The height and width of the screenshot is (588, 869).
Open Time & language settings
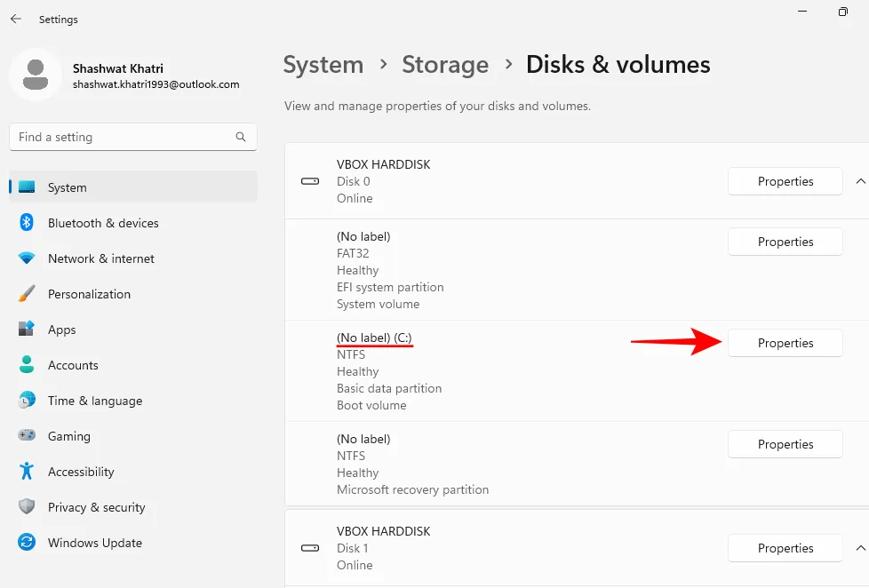(133, 400)
